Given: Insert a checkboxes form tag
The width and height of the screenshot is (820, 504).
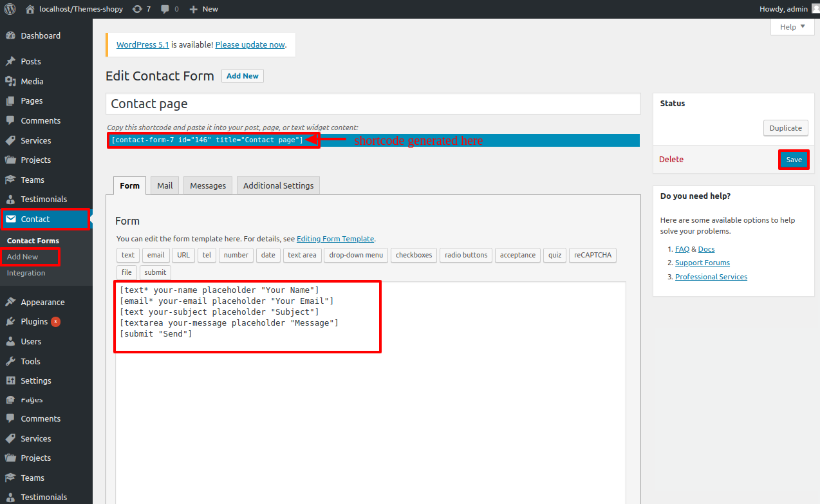Looking at the screenshot, I should coord(414,255).
